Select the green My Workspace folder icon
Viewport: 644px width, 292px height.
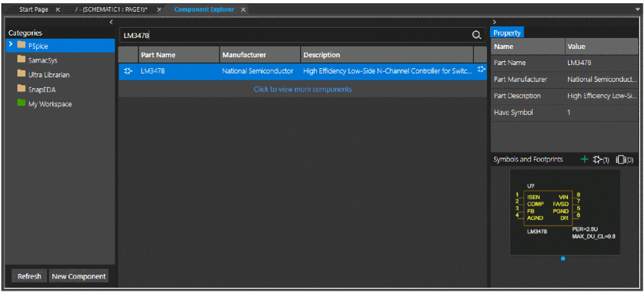pos(21,103)
